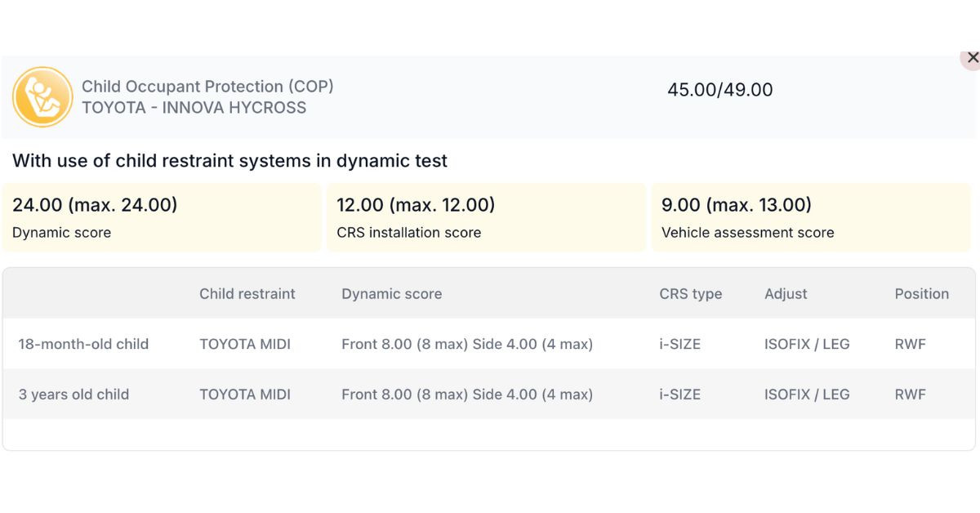This screenshot has width=980, height=513.
Task: Click the Adjust column header
Action: (x=786, y=293)
